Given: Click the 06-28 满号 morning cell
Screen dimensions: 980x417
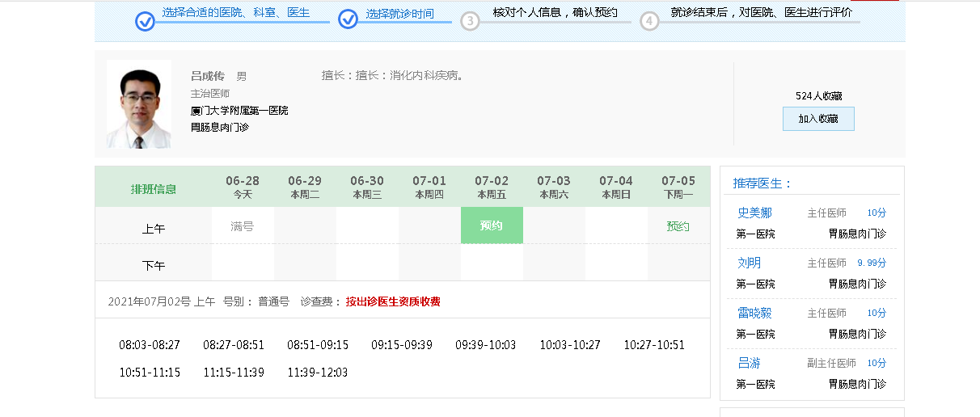Looking at the screenshot, I should [x=243, y=226].
